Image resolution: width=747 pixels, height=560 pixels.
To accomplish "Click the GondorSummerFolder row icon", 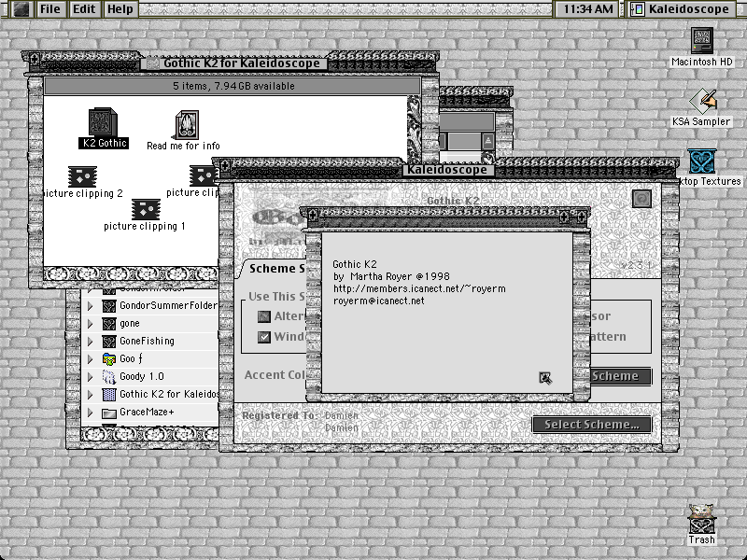I will (109, 306).
